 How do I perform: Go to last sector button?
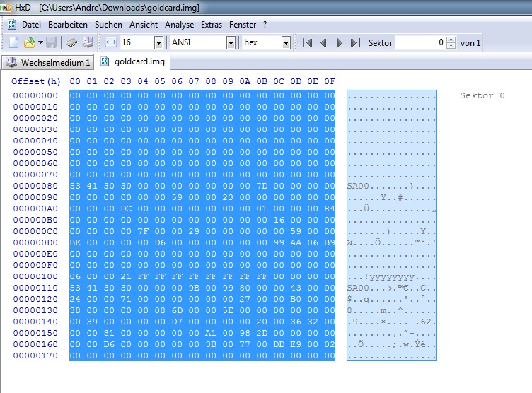tap(355, 42)
